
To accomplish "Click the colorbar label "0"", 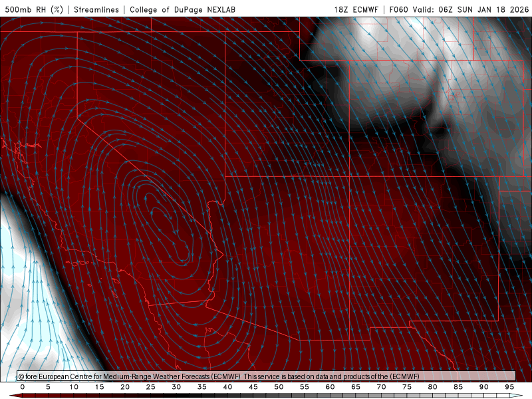I will pyautogui.click(x=23, y=387).
